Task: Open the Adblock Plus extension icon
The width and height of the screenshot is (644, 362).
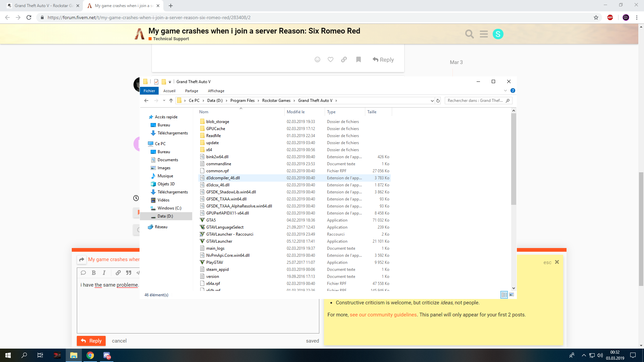Action: point(610,17)
